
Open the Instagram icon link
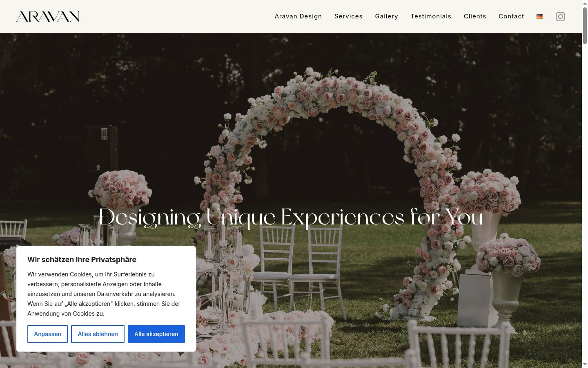click(x=560, y=16)
